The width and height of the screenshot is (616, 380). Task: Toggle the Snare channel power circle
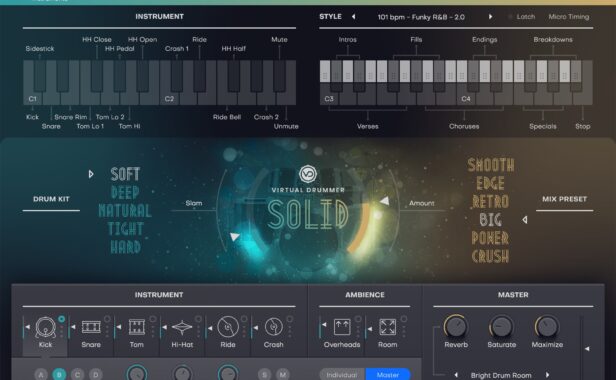pos(107,319)
